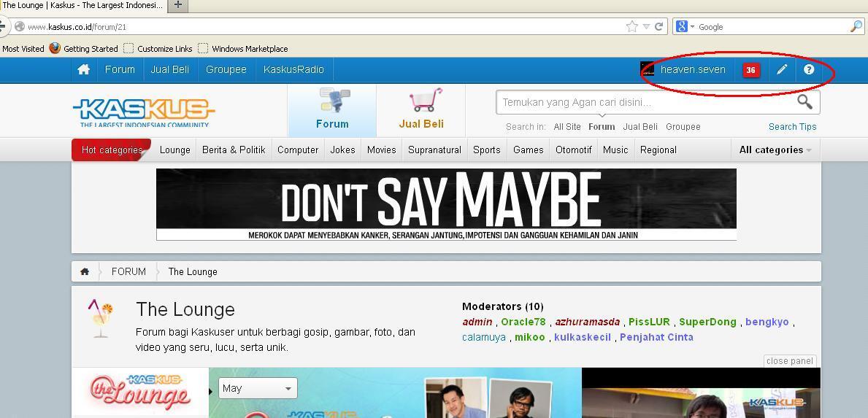Open moderator admin profile link
868x418 pixels.
tap(477, 322)
